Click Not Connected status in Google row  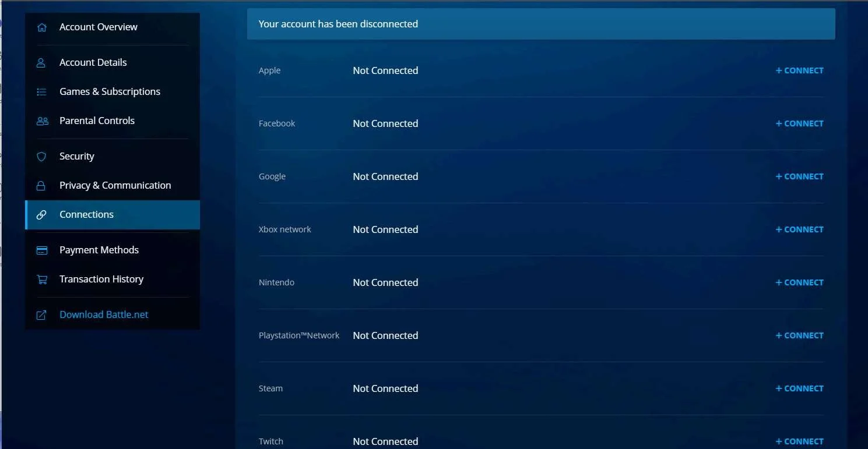[x=385, y=176]
